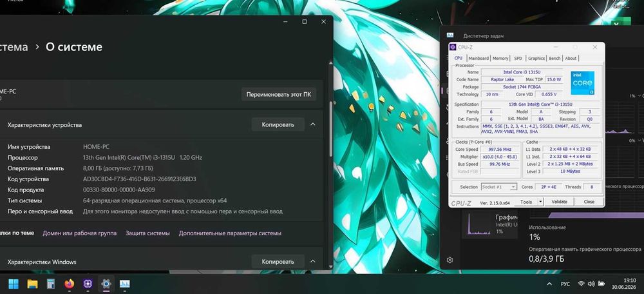The height and width of the screenshot is (294, 644).
Task: Click the processor value 13th Gen i3-1315U 1.20 GHz
Action: (x=142, y=157)
